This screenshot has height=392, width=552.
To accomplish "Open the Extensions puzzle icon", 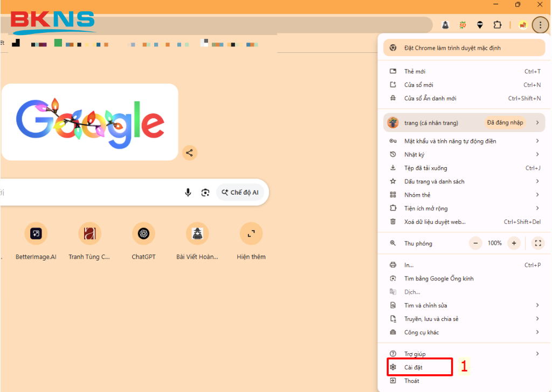I will point(498,25).
